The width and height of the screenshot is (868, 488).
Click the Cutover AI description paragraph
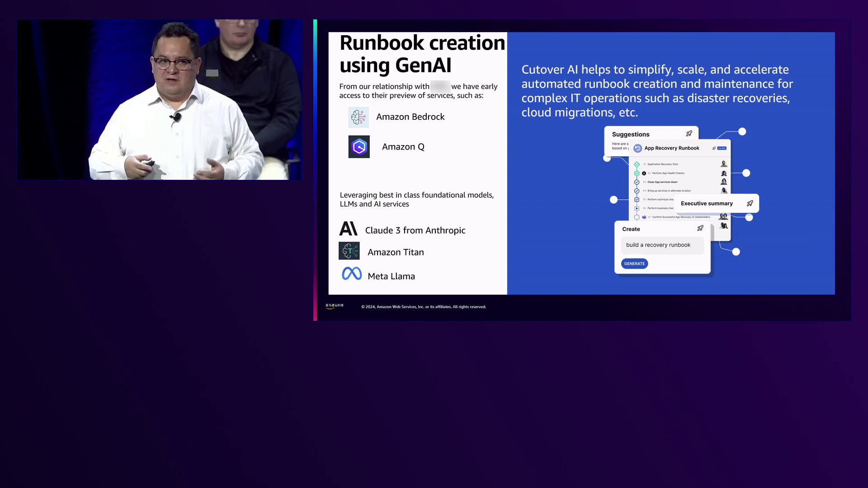[657, 91]
